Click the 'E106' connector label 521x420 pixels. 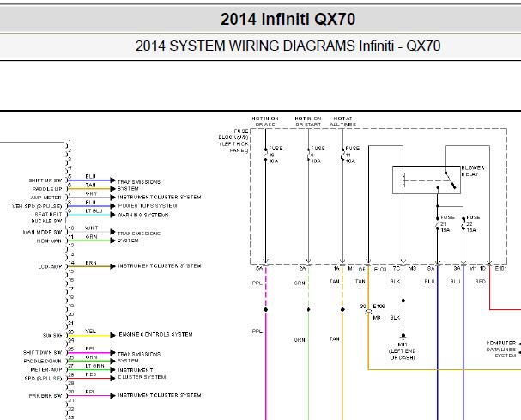tap(379, 307)
